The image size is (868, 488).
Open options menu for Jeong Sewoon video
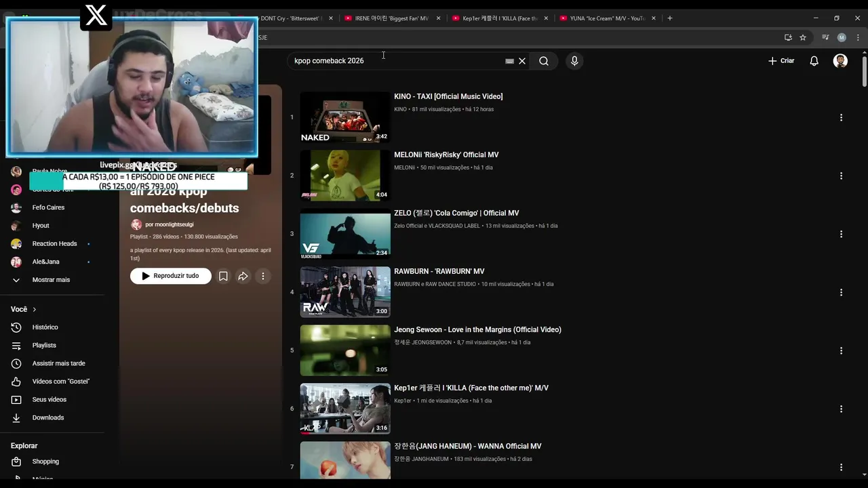pyautogui.click(x=841, y=350)
